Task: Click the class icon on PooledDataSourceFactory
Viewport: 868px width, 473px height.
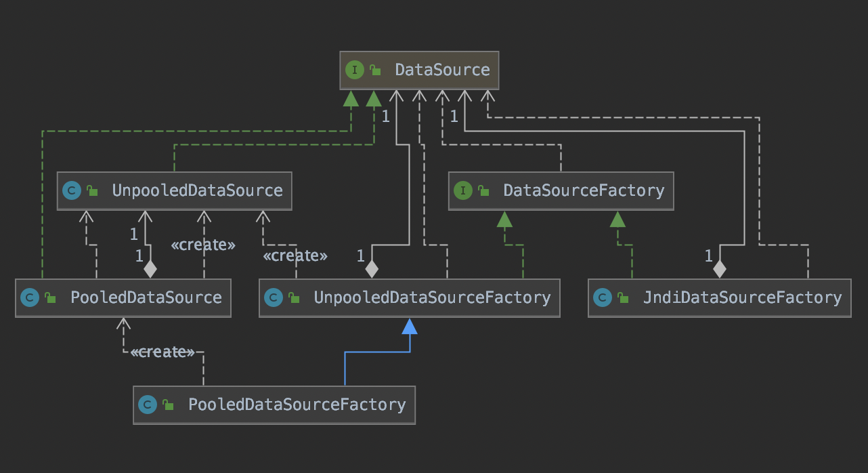Action: tap(147, 405)
